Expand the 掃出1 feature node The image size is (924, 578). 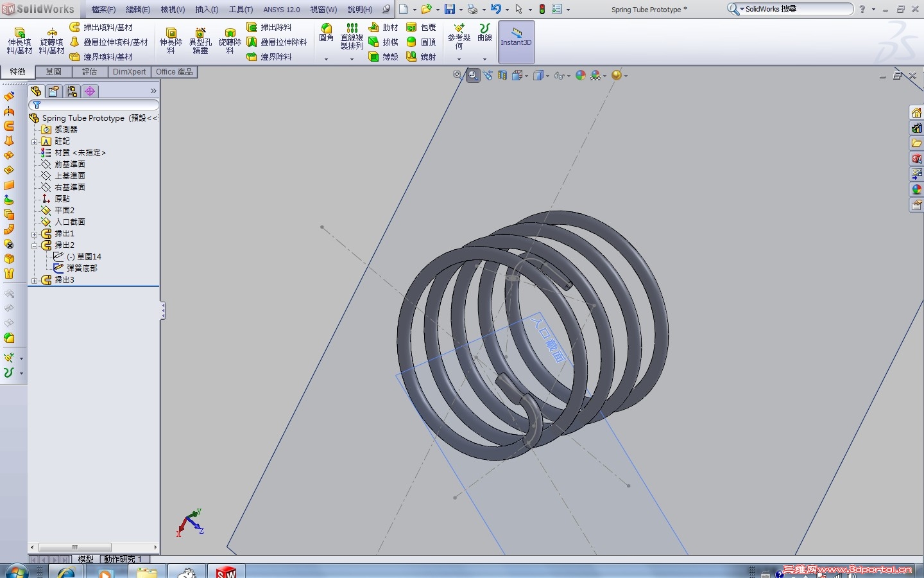35,234
